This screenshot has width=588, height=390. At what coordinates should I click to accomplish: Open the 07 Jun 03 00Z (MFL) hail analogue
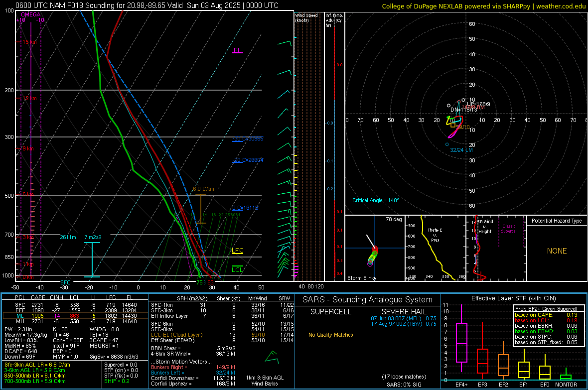click(x=404, y=318)
